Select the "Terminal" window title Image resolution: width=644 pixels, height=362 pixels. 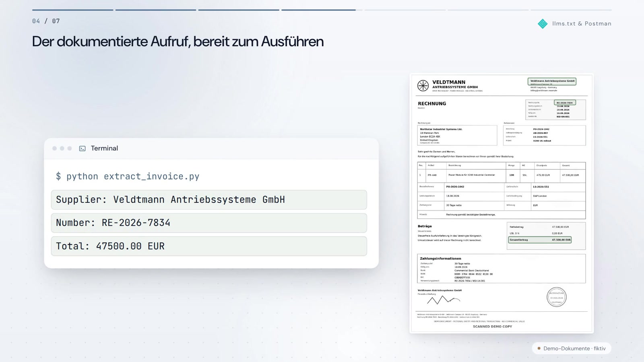(x=104, y=148)
